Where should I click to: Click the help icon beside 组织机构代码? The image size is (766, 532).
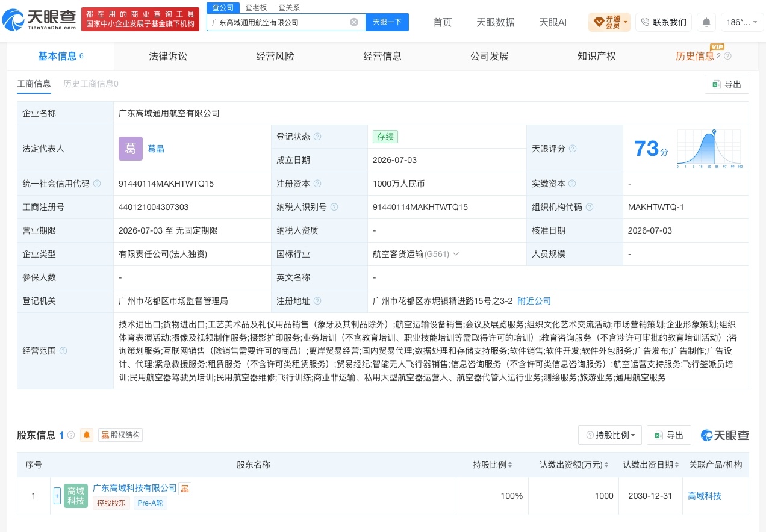(x=590, y=207)
